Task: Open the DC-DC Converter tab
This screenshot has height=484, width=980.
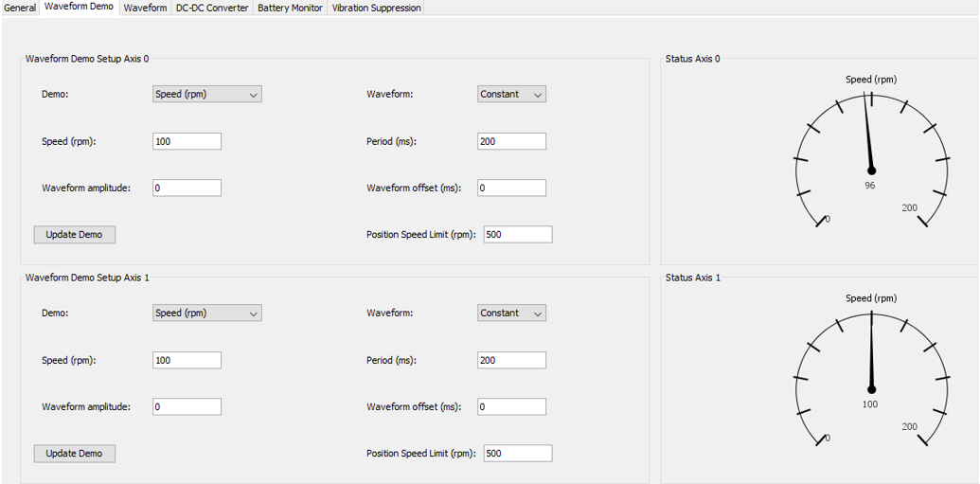Action: (212, 8)
